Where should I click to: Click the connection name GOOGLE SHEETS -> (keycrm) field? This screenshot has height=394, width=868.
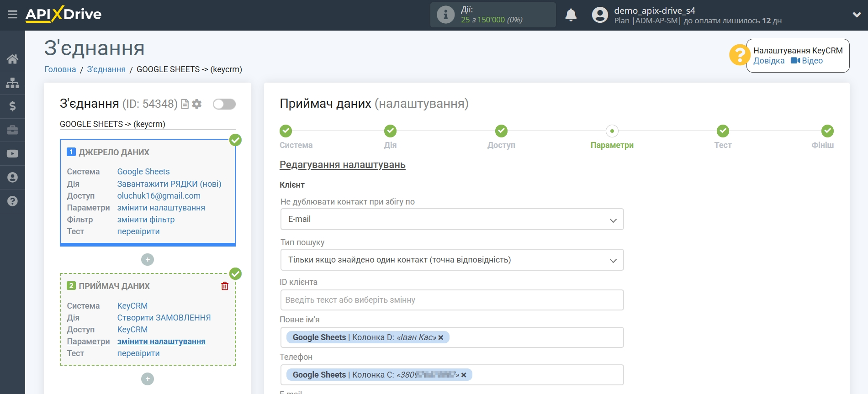[x=148, y=124]
